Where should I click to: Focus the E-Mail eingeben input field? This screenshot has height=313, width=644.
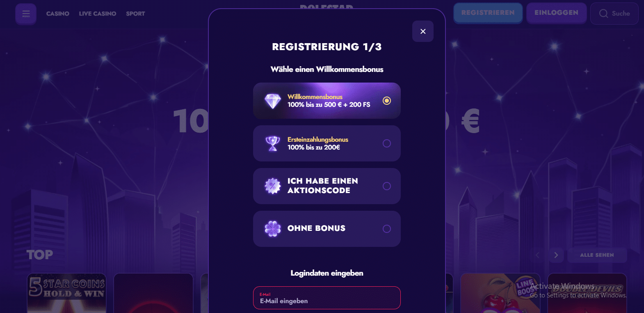point(327,301)
